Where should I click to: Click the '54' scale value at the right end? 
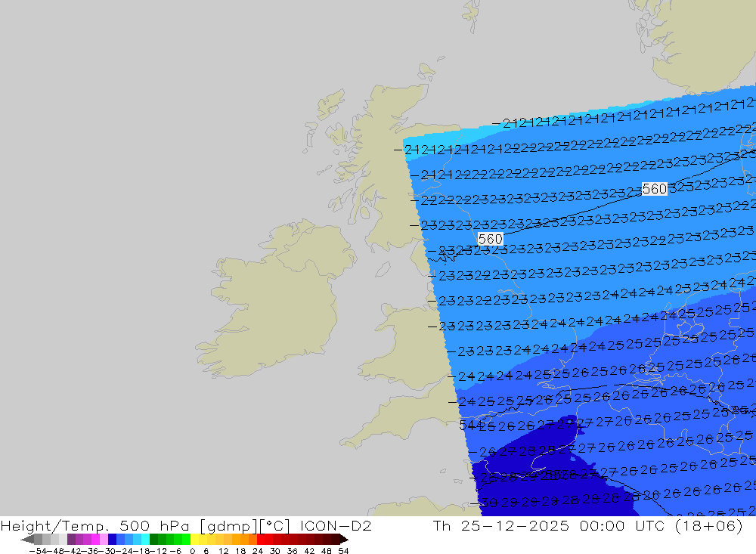(x=343, y=551)
